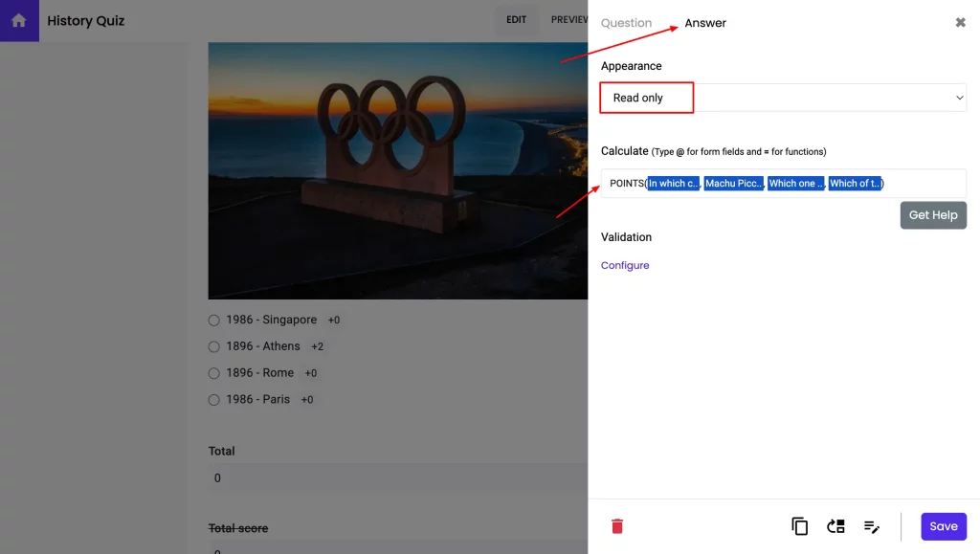This screenshot has width=980, height=554.
Task: Click the 'In which c..' chip in Calculate formula
Action: pyautogui.click(x=673, y=183)
